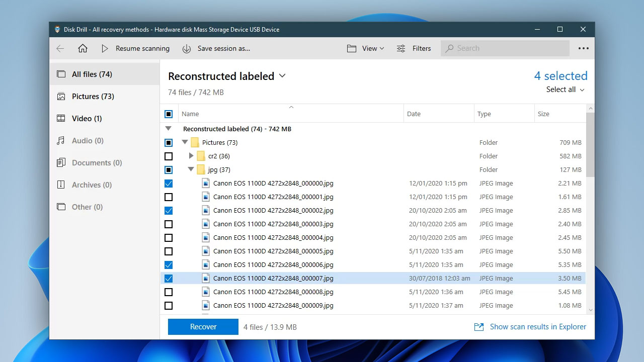Uncheck the 4272x2848_000007.jpg checkbox
The height and width of the screenshot is (362, 644).
pyautogui.click(x=169, y=279)
